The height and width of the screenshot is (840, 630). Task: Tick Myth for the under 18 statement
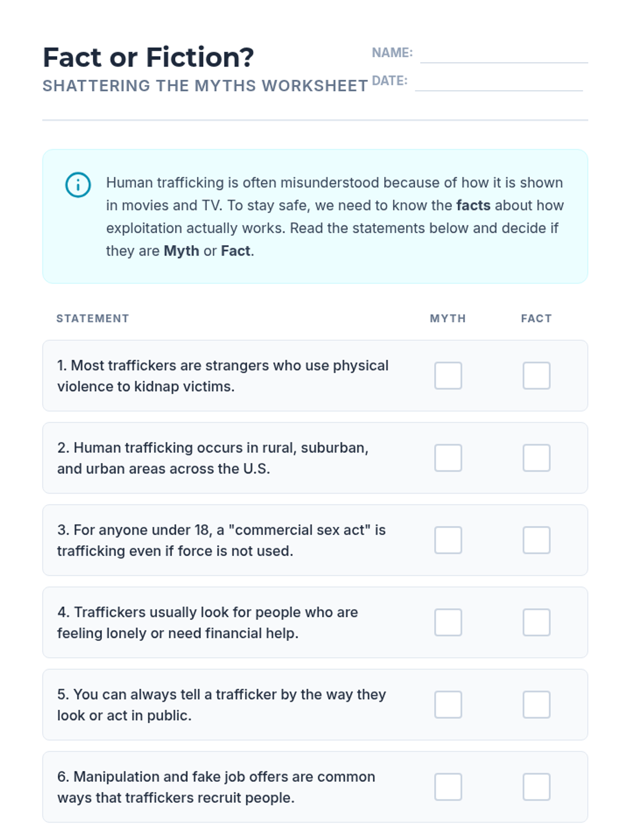[448, 540]
